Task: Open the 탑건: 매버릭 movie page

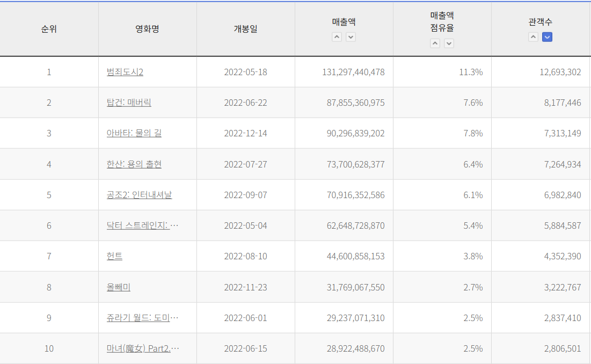Action: point(129,103)
